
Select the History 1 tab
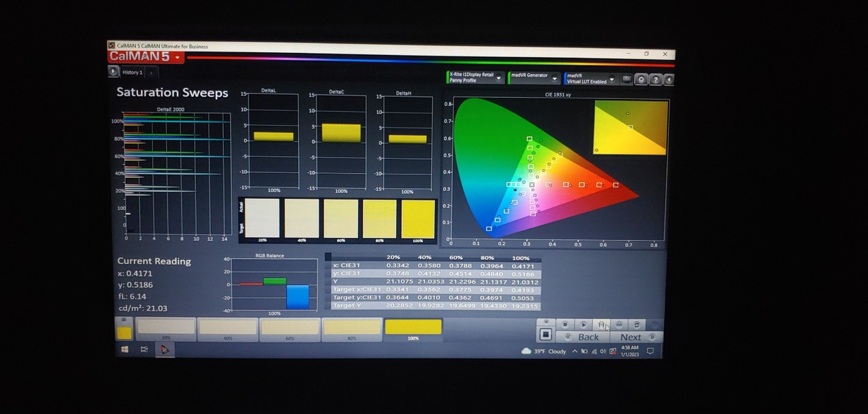tap(132, 72)
